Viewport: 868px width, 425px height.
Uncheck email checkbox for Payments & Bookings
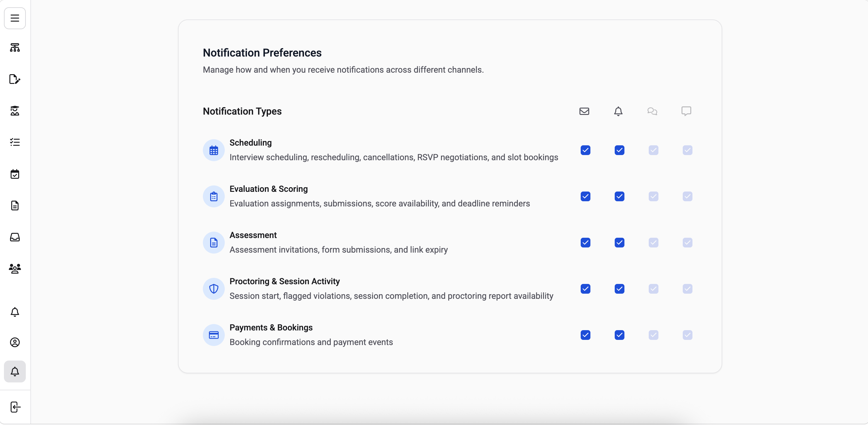(x=586, y=335)
